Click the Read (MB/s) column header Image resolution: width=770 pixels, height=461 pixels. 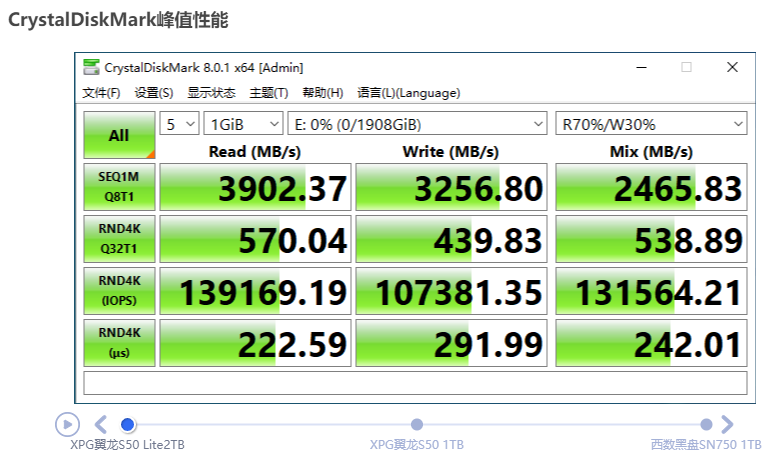[254, 152]
